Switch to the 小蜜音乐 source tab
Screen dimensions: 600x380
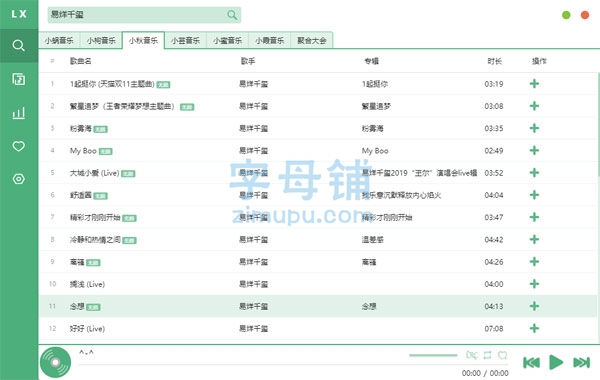[227, 41]
